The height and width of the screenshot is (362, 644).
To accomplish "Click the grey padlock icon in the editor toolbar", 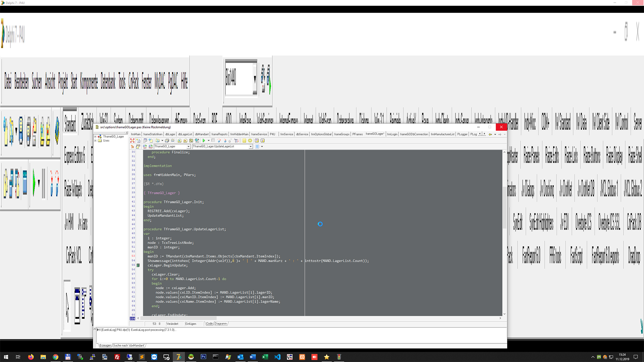I will [x=230, y=140].
